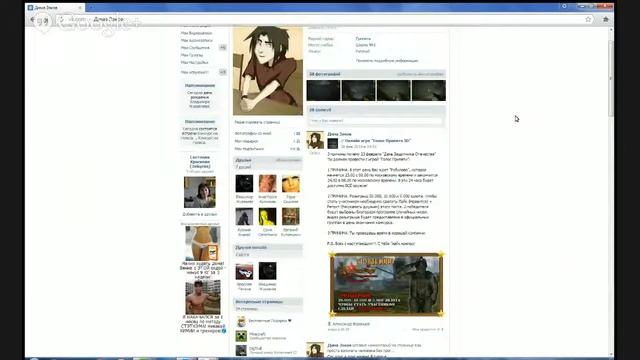Open the yellow-face friend avatar in first row
Image resolution: width=640 pixels, height=360 pixels.
(291, 184)
